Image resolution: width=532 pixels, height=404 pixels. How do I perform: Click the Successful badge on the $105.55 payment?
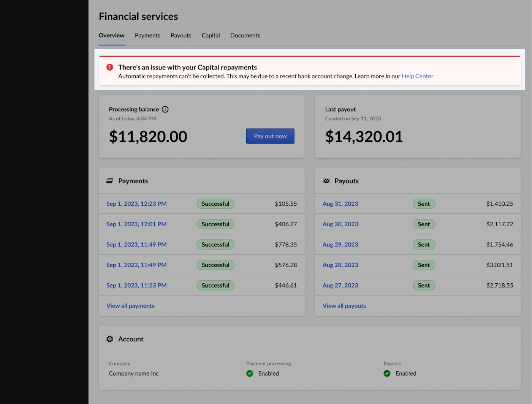pyautogui.click(x=215, y=204)
